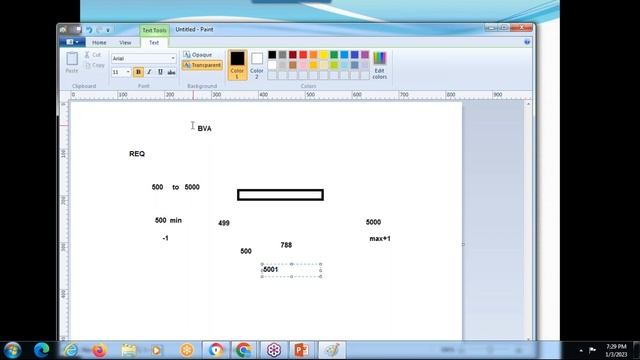Click Redo in quick access toolbar

click(99, 30)
